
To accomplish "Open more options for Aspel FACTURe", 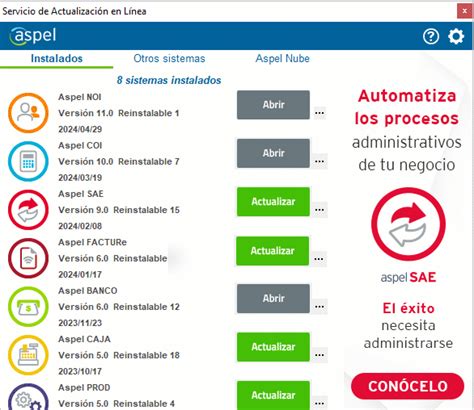I will [x=319, y=259].
